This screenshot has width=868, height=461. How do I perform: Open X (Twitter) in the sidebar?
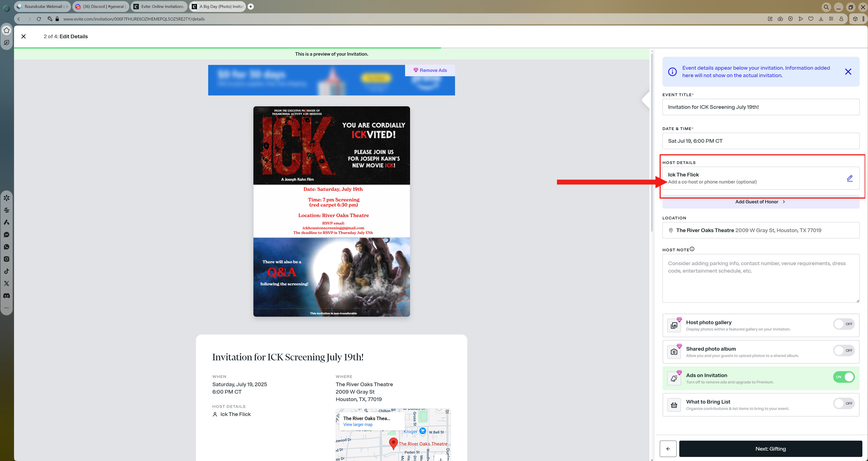6,284
